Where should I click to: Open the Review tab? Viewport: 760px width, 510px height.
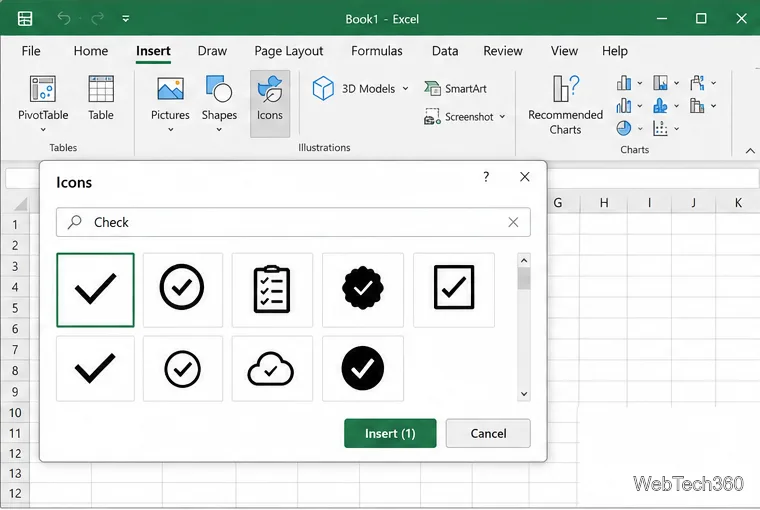(x=503, y=51)
